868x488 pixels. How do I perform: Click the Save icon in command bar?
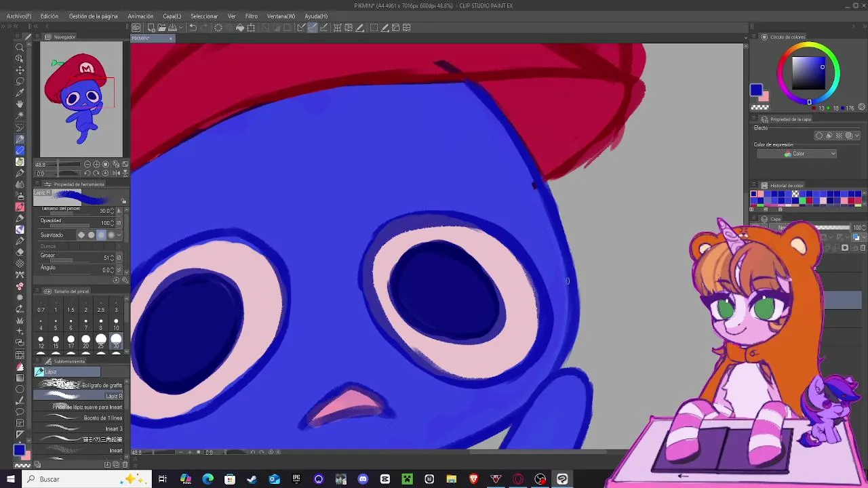coord(173,28)
